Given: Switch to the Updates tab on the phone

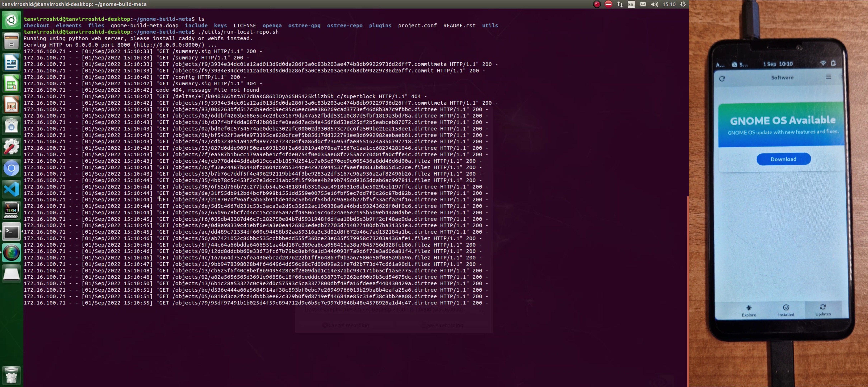Looking at the screenshot, I should 823,310.
